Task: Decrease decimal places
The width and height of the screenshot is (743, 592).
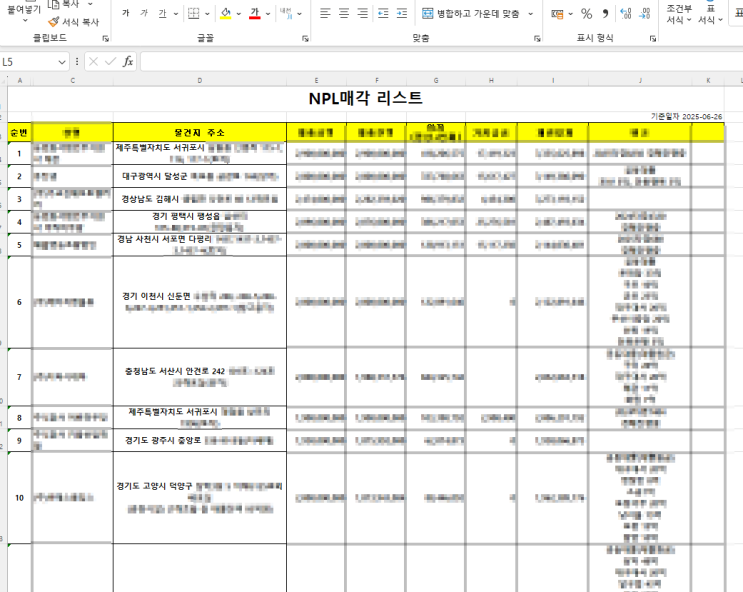Action: click(x=644, y=14)
